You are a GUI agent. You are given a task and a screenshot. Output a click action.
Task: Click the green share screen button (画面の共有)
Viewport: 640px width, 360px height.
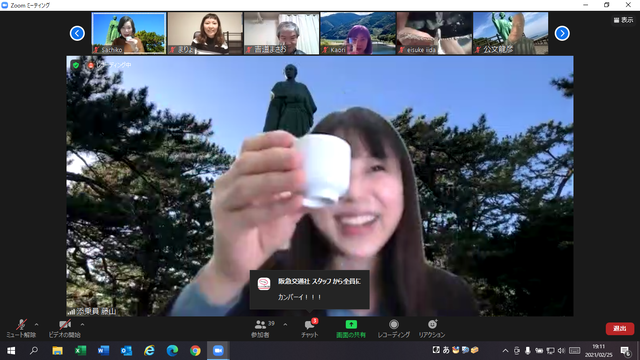(x=351, y=329)
